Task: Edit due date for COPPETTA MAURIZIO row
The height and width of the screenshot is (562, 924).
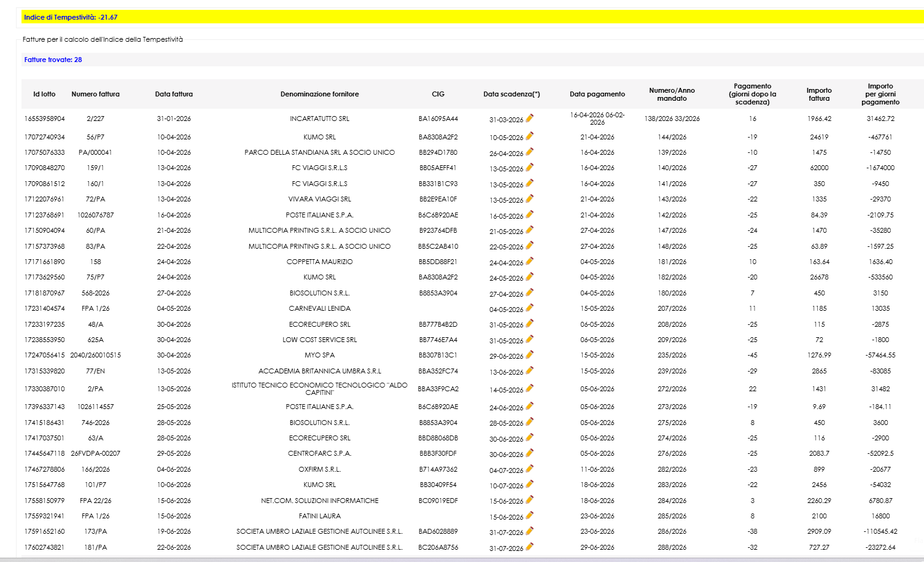Action: 529,261
